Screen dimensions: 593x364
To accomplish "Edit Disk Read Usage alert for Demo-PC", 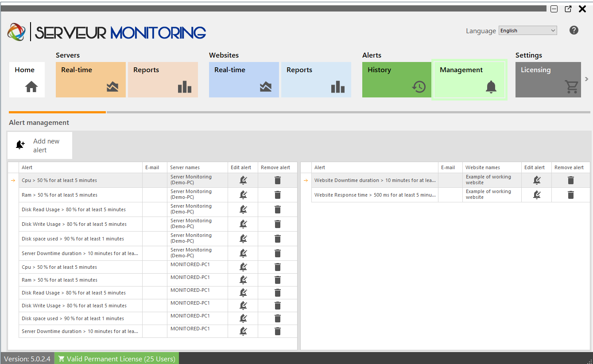I will click(243, 209).
